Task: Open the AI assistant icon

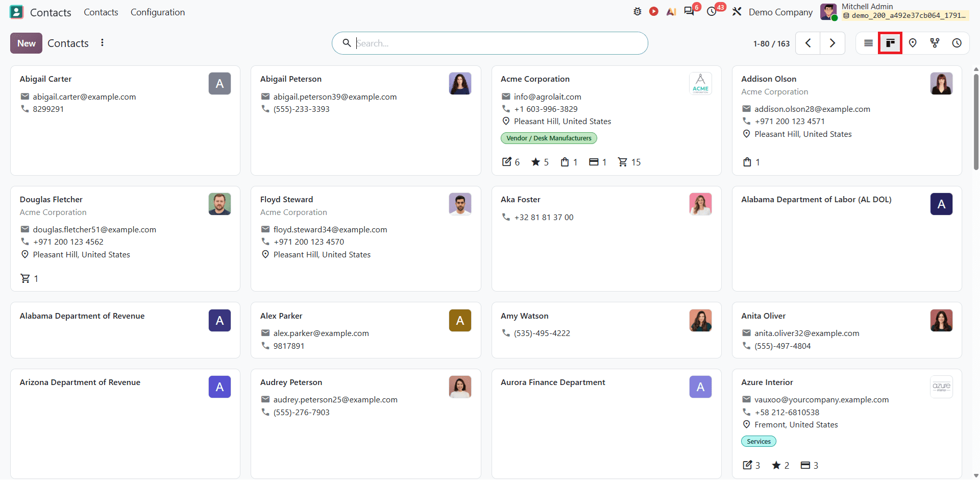Action: click(671, 12)
